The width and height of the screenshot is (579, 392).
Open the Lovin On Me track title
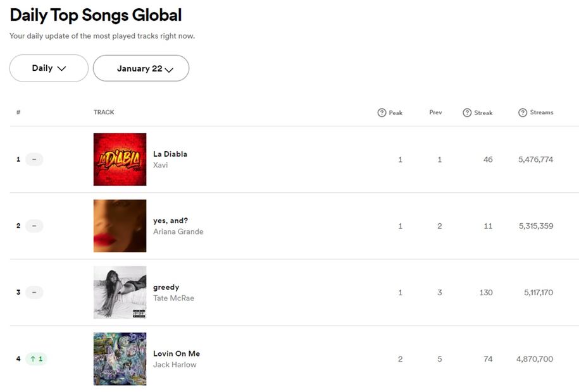[x=177, y=353]
